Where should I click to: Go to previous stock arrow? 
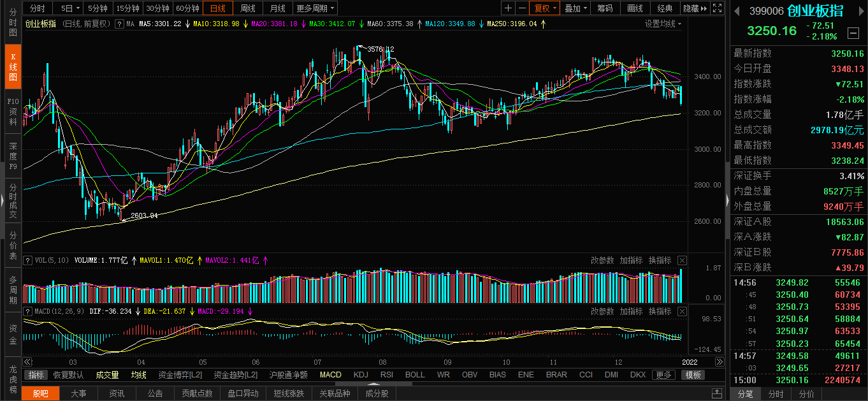tap(737, 10)
